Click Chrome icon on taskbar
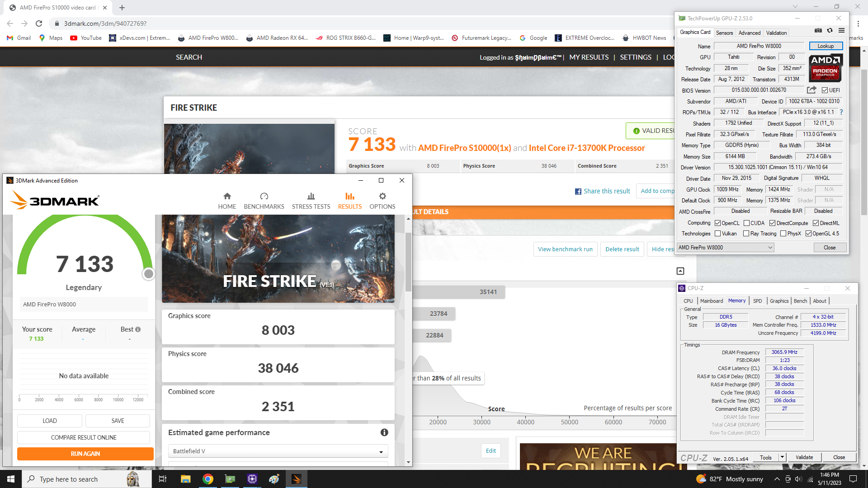This screenshot has height=488, width=868. click(208, 479)
